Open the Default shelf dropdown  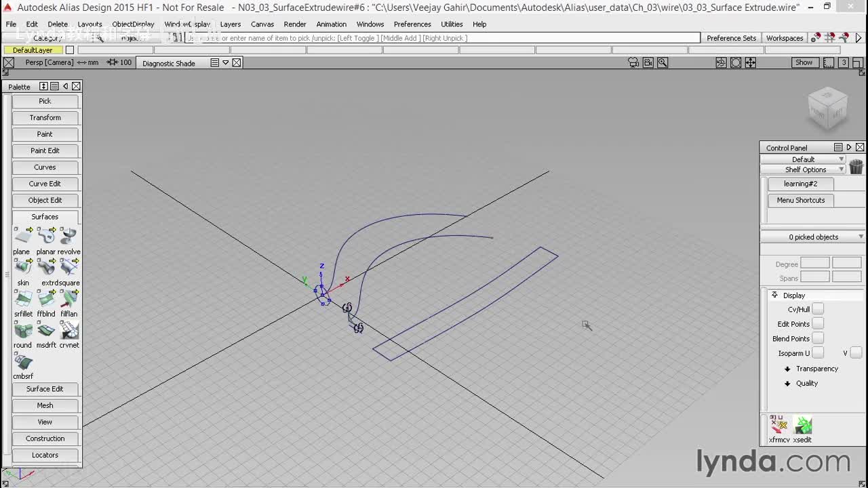[x=804, y=159]
